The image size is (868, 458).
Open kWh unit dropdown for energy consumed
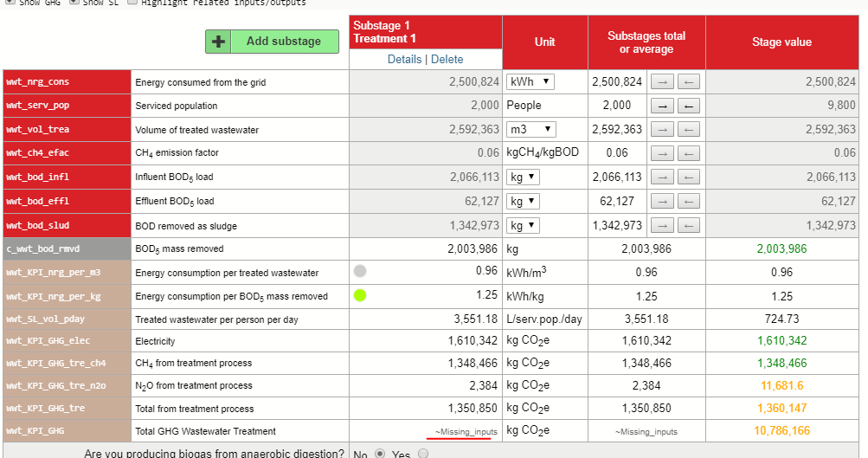point(530,82)
